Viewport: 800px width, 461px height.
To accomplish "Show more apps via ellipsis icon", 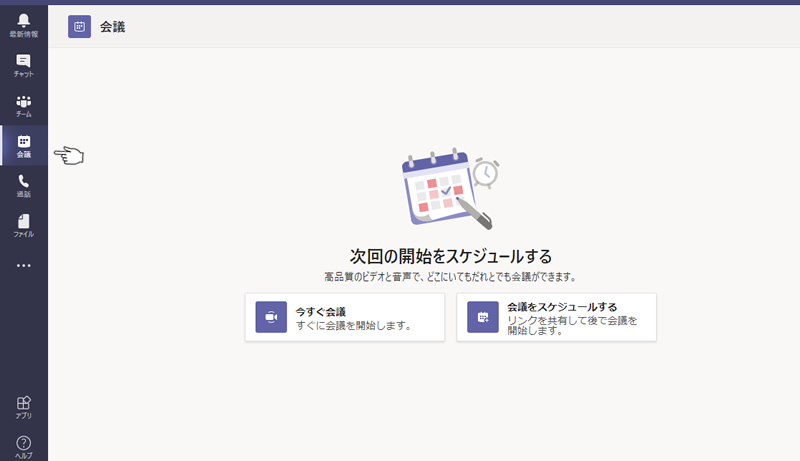I will coord(23,265).
